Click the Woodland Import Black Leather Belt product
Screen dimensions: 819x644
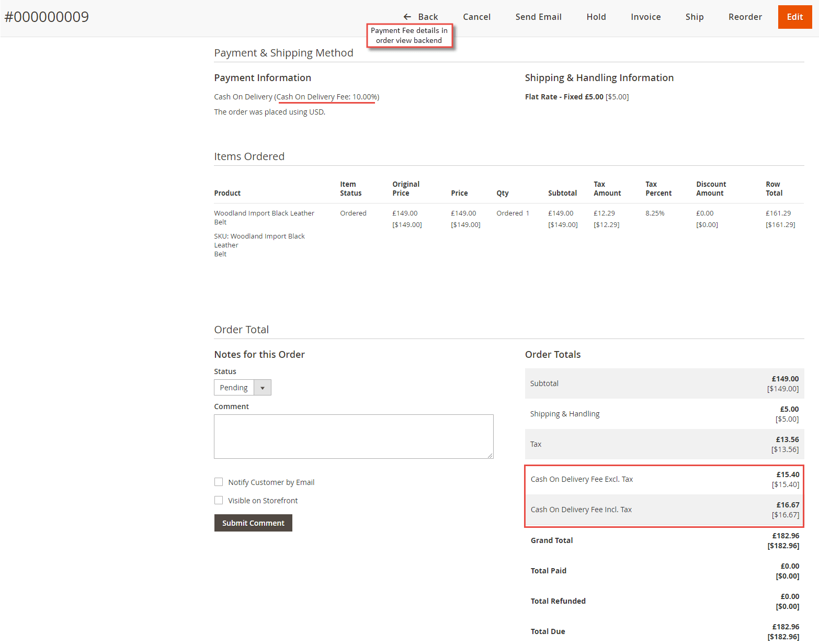point(264,217)
